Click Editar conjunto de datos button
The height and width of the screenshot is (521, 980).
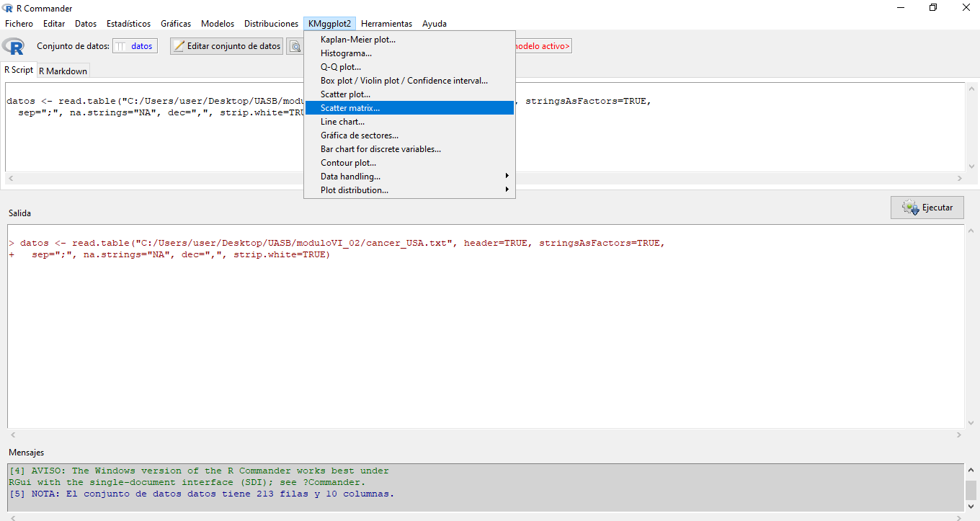click(x=226, y=46)
